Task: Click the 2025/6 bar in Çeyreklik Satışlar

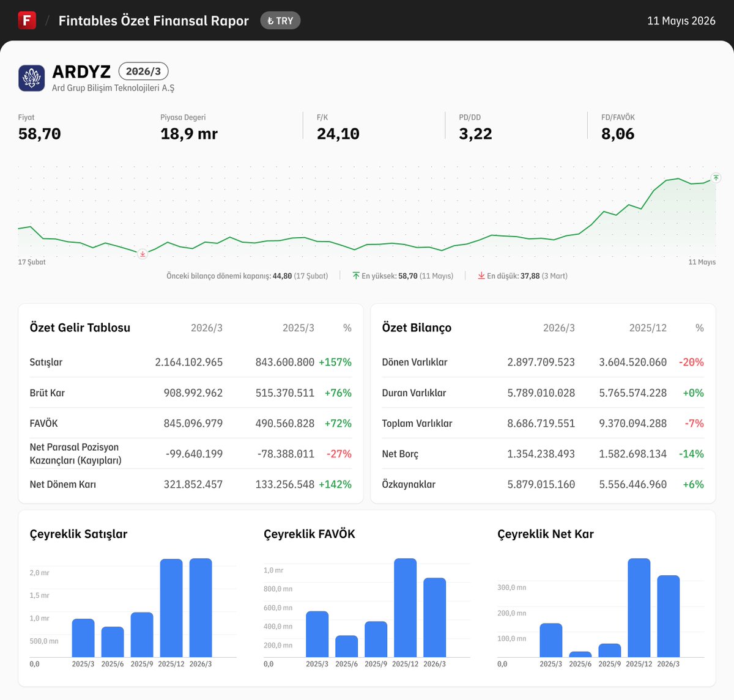Action: 113,642
